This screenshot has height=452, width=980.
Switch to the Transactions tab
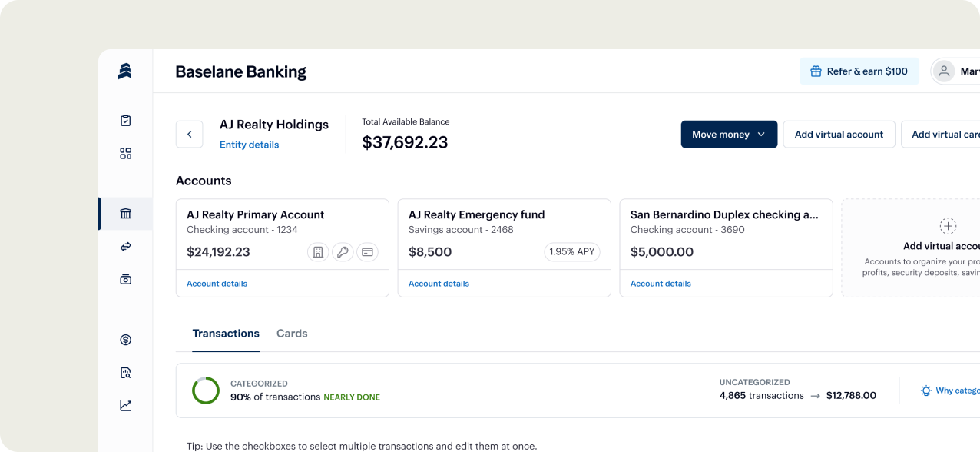tap(226, 334)
